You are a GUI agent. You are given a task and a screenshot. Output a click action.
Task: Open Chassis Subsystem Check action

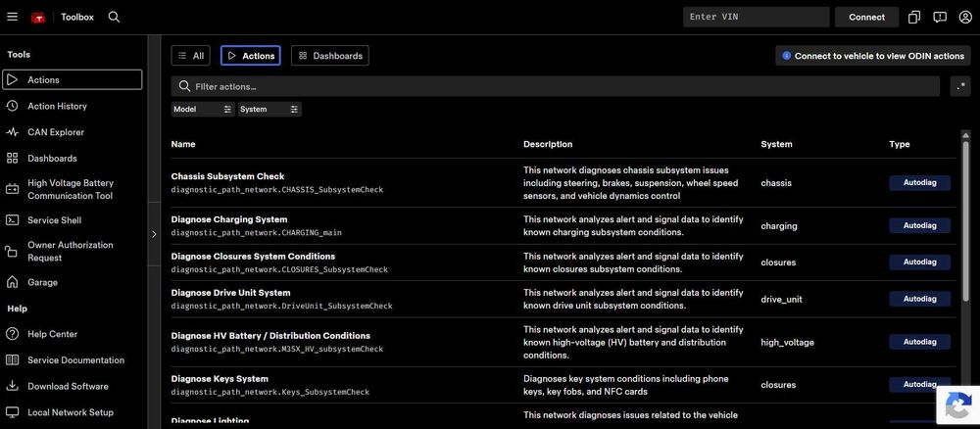pyautogui.click(x=227, y=176)
